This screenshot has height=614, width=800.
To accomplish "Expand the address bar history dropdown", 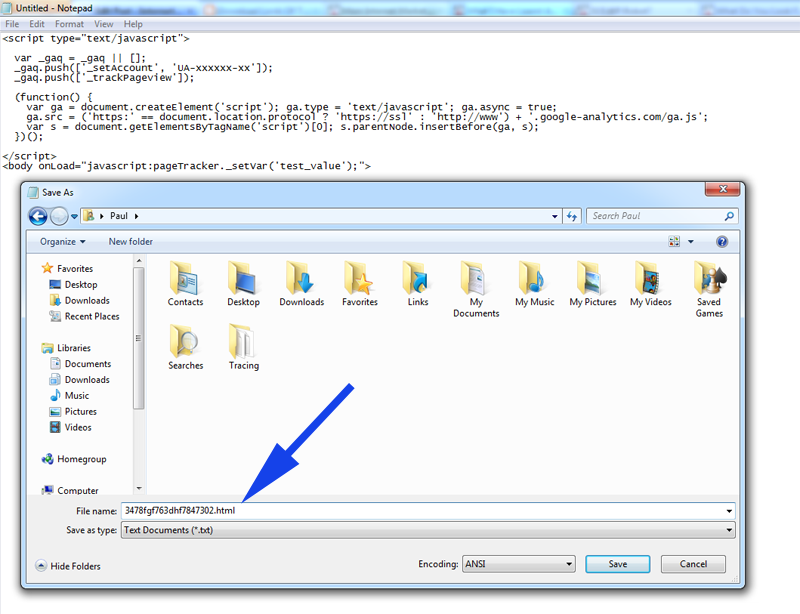I will point(555,216).
